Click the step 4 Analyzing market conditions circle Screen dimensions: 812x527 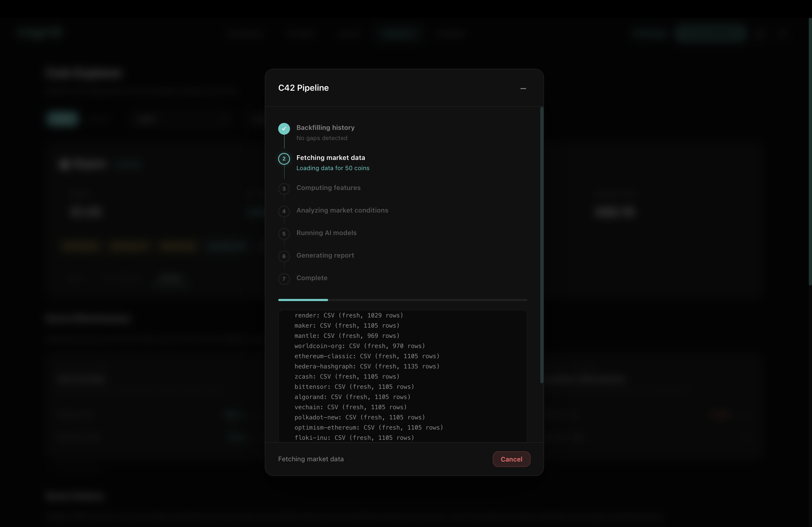click(x=284, y=211)
